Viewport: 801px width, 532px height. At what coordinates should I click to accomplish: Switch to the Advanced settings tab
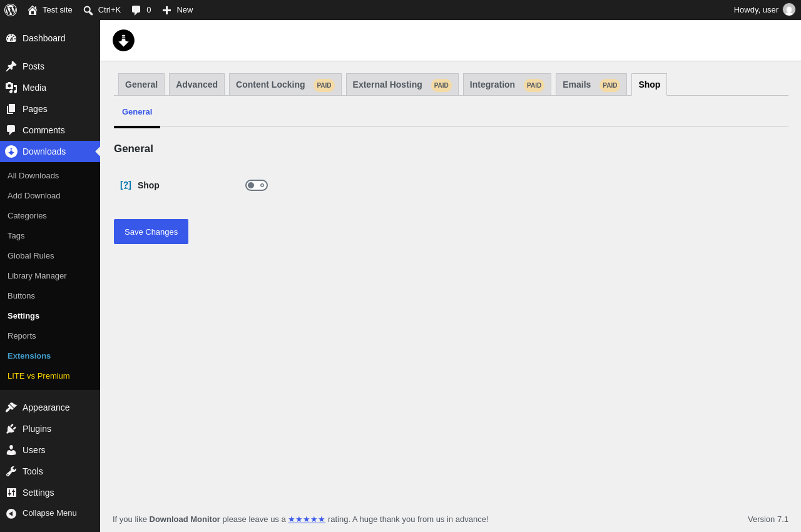(x=196, y=84)
